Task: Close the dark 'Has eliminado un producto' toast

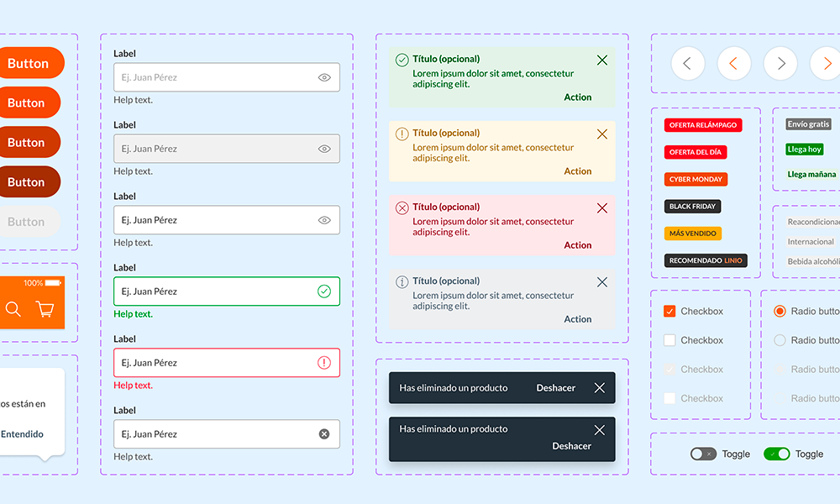Action: point(601,387)
